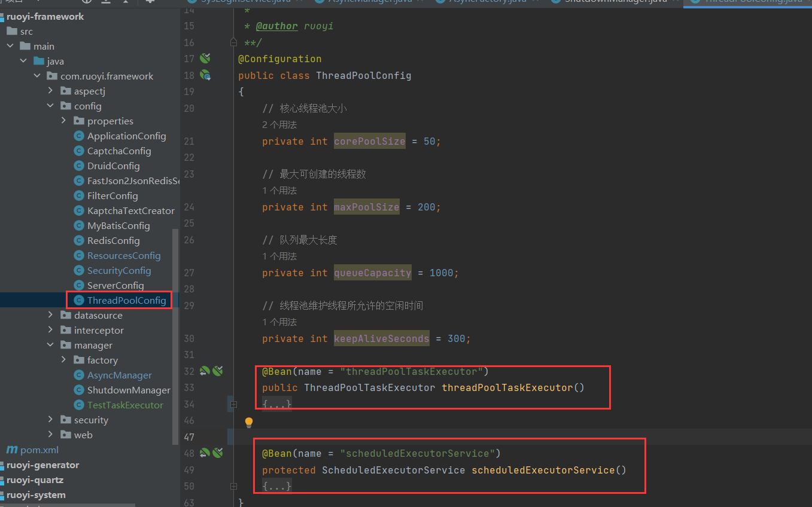The height and width of the screenshot is (507, 812).
Task: Collapse the config folder in project tree
Action: coord(51,106)
